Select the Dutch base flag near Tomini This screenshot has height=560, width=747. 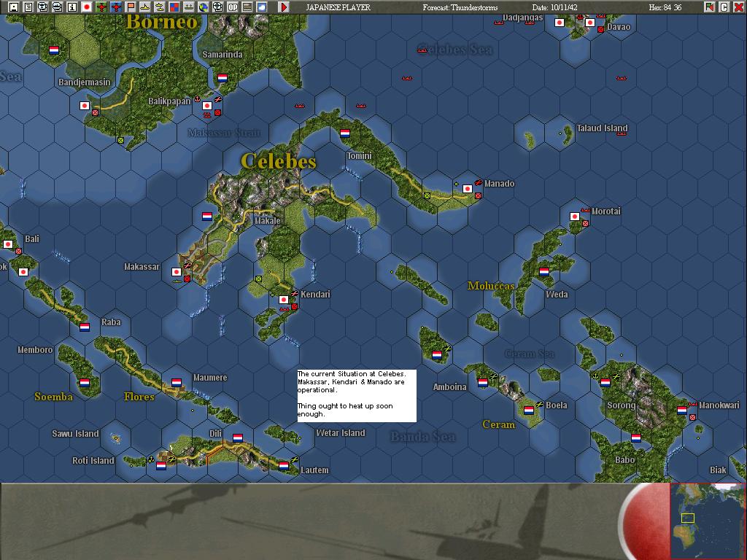pyautogui.click(x=345, y=133)
